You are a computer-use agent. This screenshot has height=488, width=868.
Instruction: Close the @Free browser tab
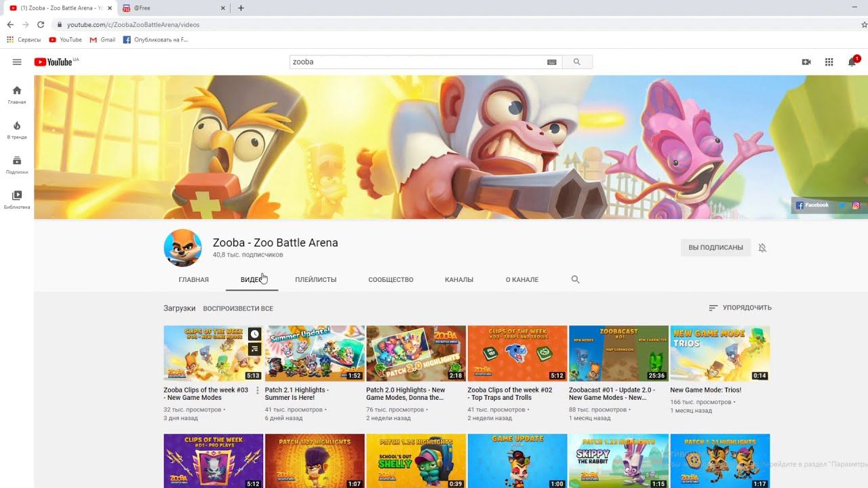pyautogui.click(x=223, y=8)
